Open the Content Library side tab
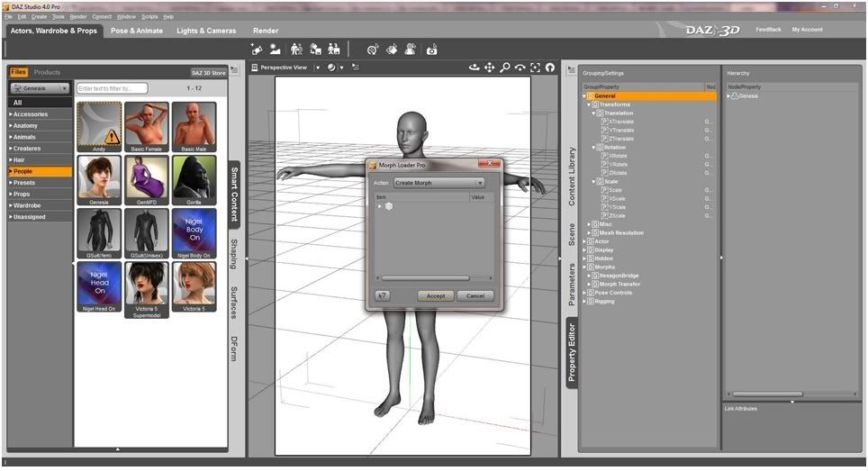Screen dimensions: 868x471 pyautogui.click(x=572, y=177)
